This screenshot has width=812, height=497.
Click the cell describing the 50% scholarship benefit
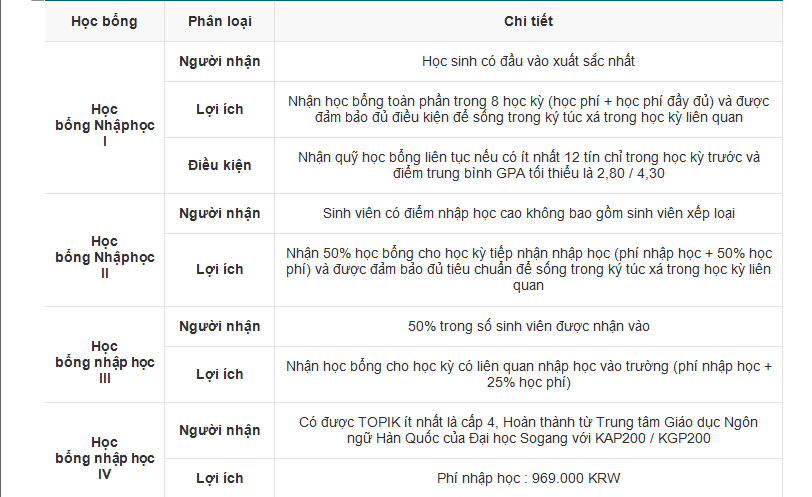coord(528,269)
